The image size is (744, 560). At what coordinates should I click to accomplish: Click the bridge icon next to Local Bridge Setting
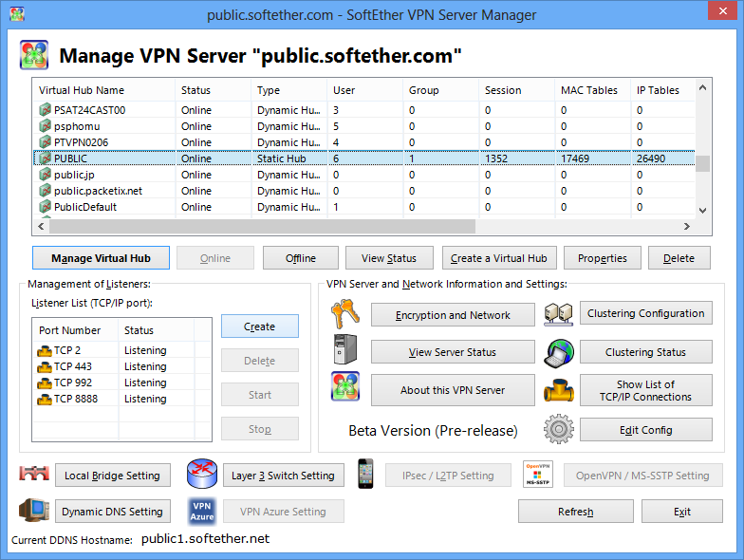(x=34, y=474)
